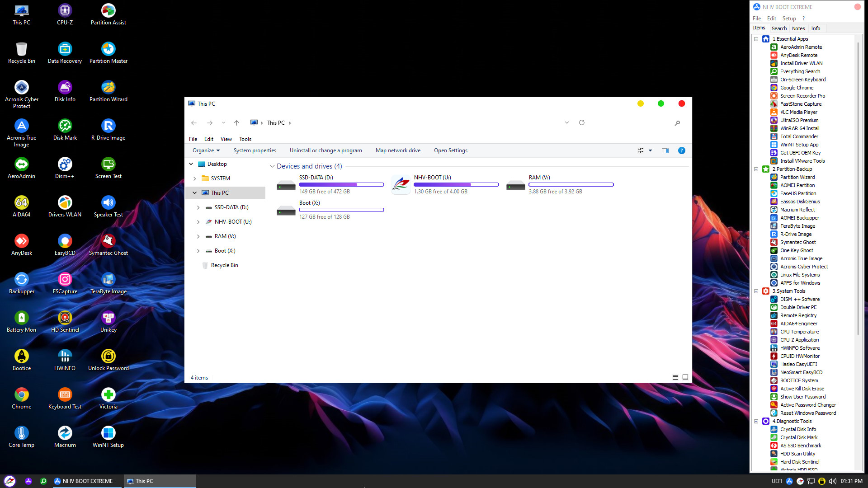
Task: Launch the HD Sentinel desktop icon
Action: pos(65,318)
